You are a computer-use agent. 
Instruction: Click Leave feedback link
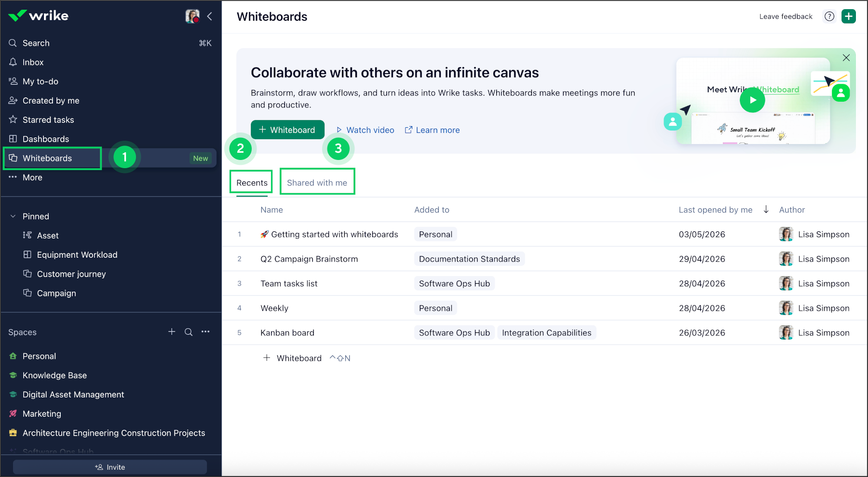[x=786, y=16]
